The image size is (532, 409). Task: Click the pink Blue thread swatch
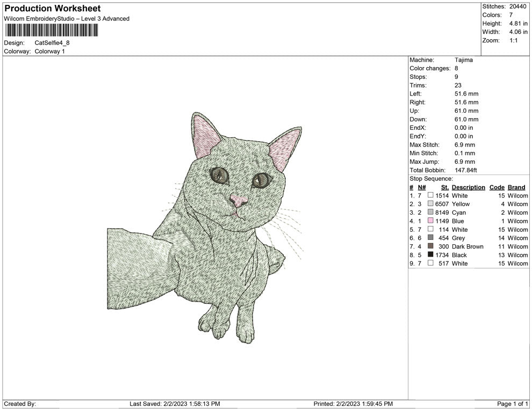point(430,220)
